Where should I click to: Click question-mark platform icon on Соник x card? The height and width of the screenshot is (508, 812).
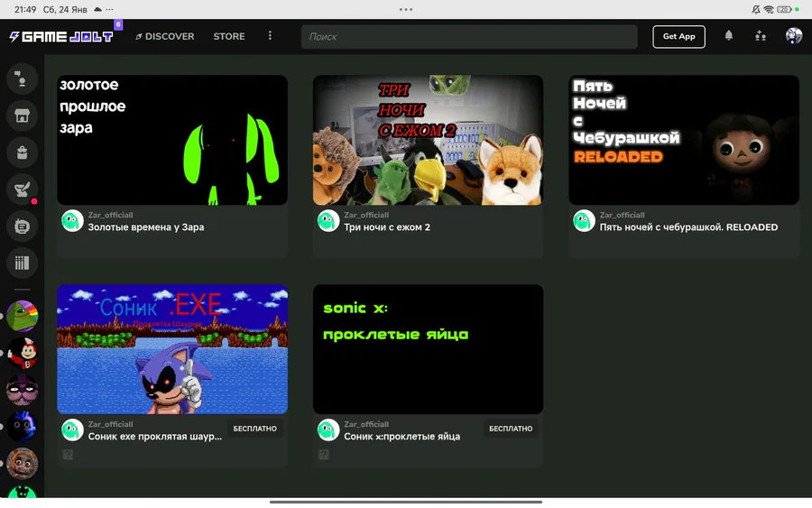(x=324, y=455)
